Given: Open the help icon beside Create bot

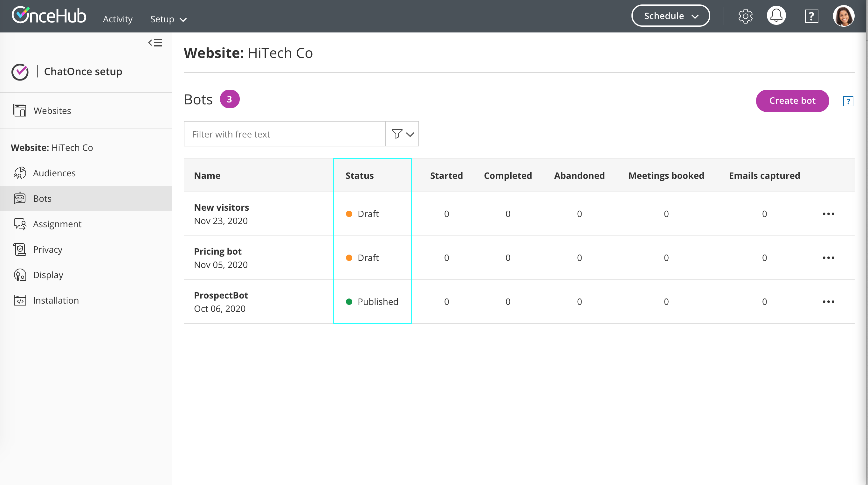Looking at the screenshot, I should pos(848,101).
